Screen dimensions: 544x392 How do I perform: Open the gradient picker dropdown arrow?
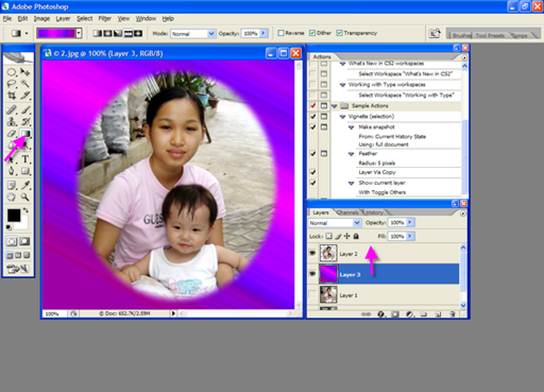[x=79, y=33]
